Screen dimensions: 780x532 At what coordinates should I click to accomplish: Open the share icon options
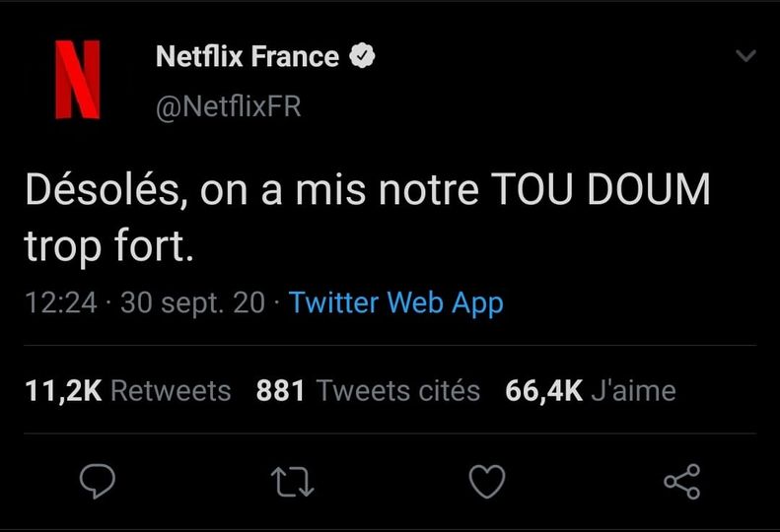[x=681, y=481]
